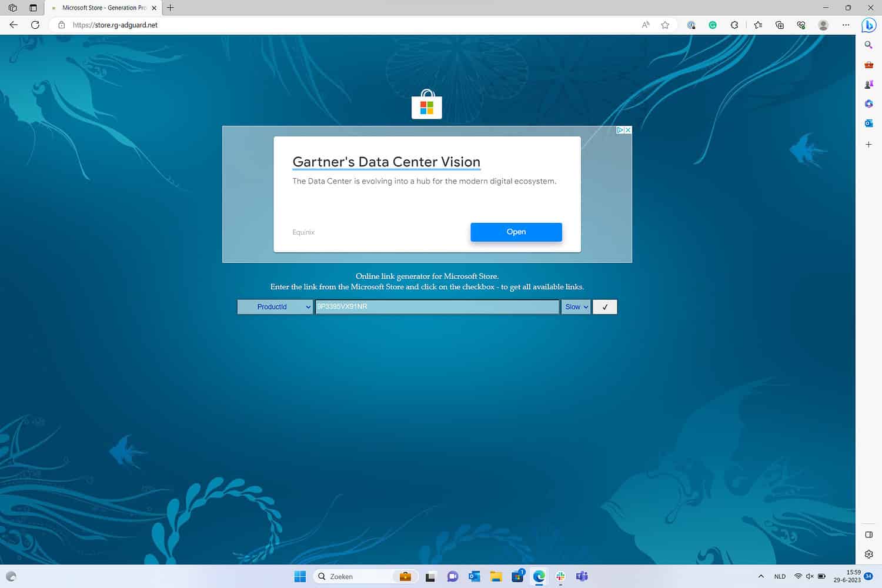Click the Microsoft Store bag logo
This screenshot has width=882, height=588.
[x=426, y=105]
